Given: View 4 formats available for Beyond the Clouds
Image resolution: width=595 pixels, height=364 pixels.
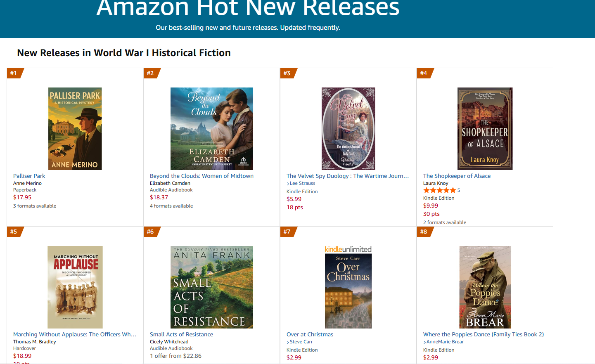Looking at the screenshot, I should click(171, 206).
